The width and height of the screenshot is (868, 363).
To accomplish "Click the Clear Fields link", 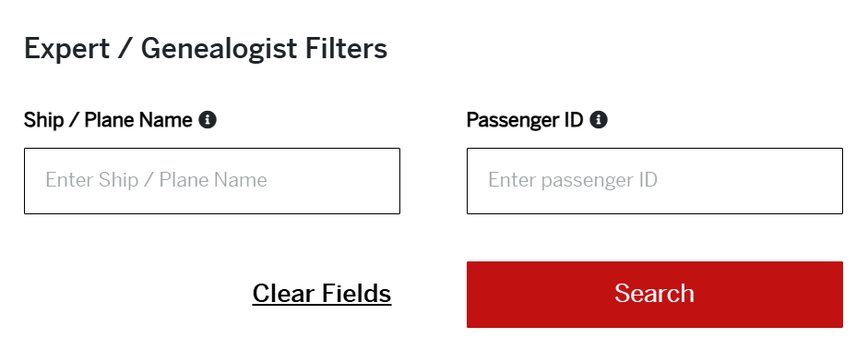I will point(322,293).
